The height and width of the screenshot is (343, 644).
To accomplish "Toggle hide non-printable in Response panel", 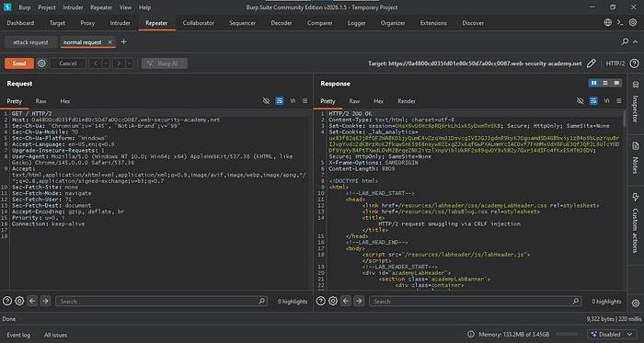I will pyautogui.click(x=580, y=101).
